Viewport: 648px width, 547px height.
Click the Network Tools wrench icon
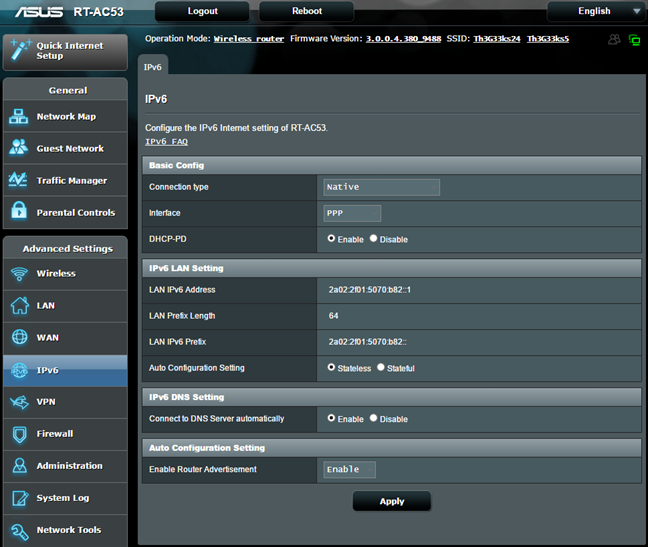pyautogui.click(x=19, y=531)
